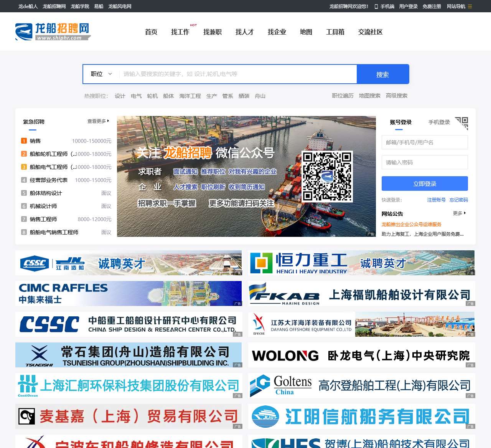Switch to QR code login icon
The height and width of the screenshot is (448, 491).
tap(461, 123)
